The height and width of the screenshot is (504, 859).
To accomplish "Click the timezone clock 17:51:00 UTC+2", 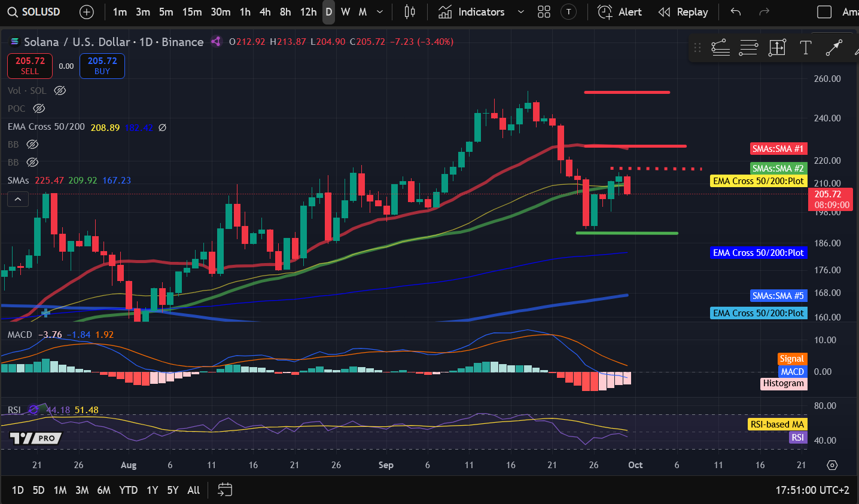I will tap(812, 490).
